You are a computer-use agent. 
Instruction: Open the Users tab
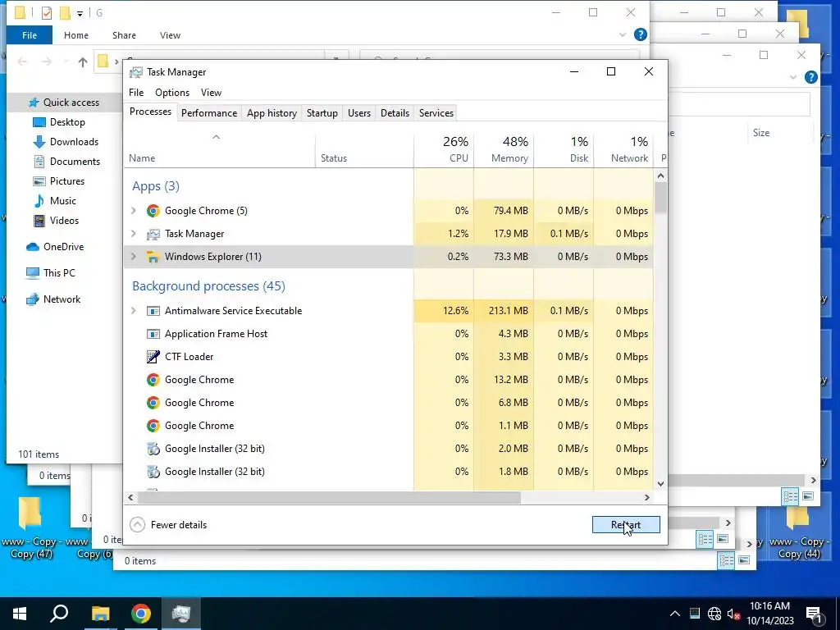coord(359,113)
